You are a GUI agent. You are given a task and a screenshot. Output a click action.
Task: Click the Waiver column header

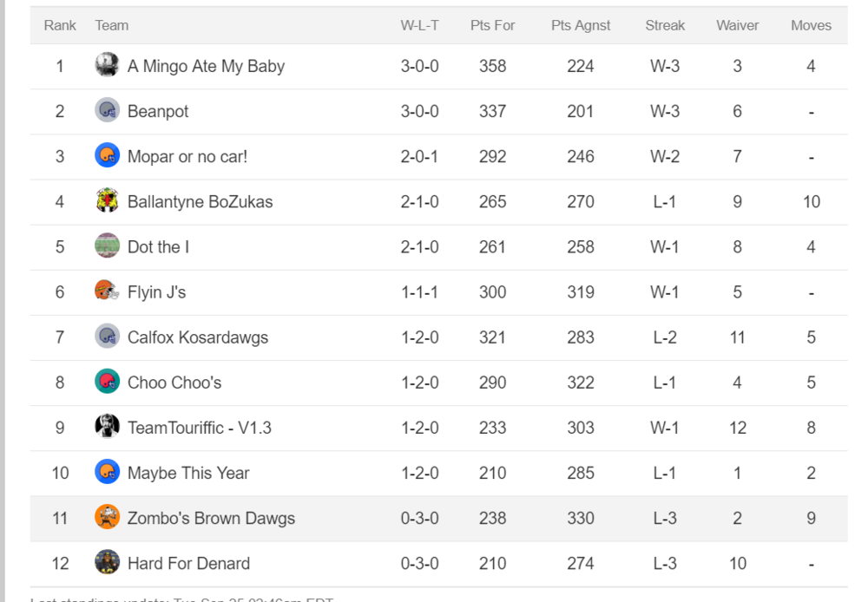(737, 25)
